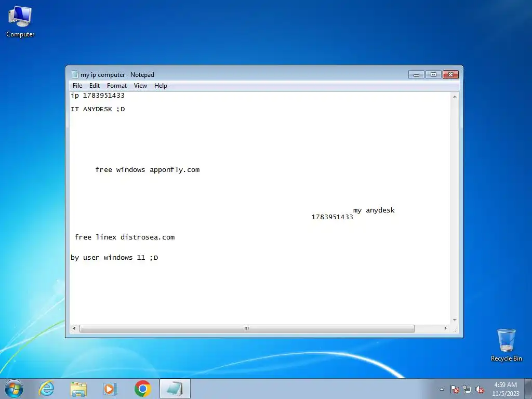This screenshot has width=532, height=399.
Task: Show hidden tray icons arrow
Action: [442, 389]
